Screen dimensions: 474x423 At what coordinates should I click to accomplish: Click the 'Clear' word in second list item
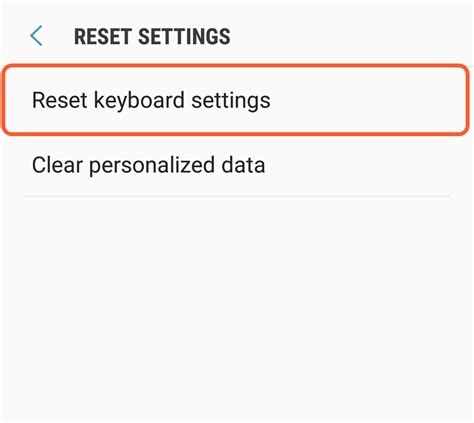pyautogui.click(x=57, y=165)
